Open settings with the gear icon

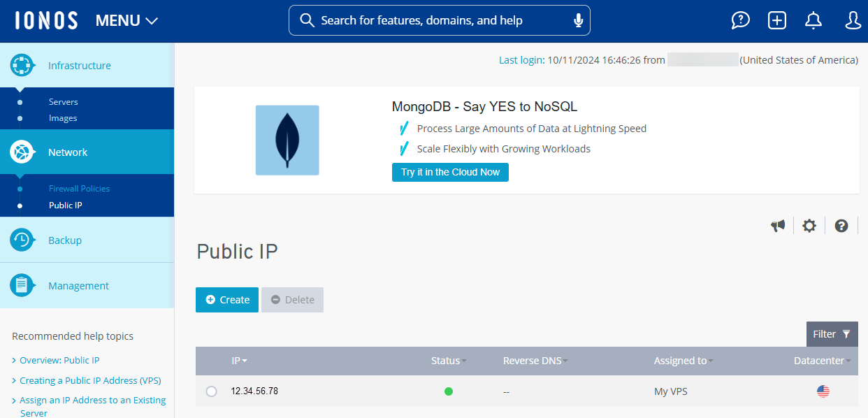(x=809, y=226)
